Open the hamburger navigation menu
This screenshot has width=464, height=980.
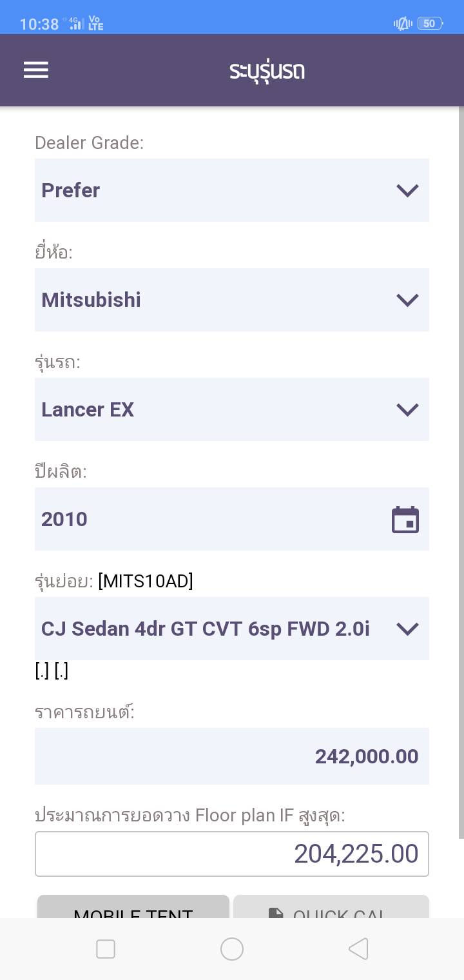coord(36,70)
